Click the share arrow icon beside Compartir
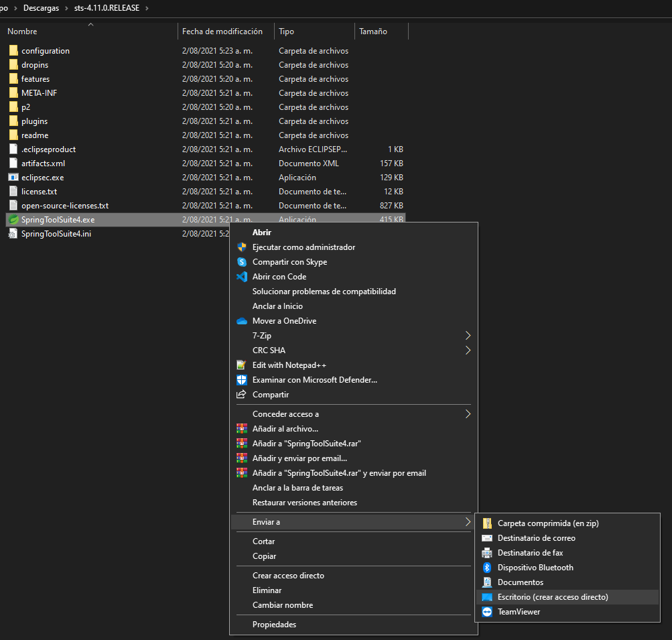Viewport: 672px width, 640px height. tap(242, 394)
